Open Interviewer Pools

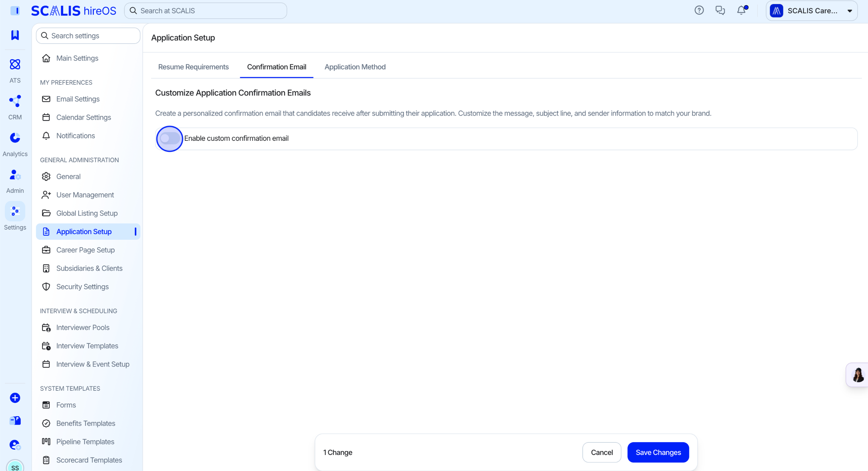coord(88,327)
